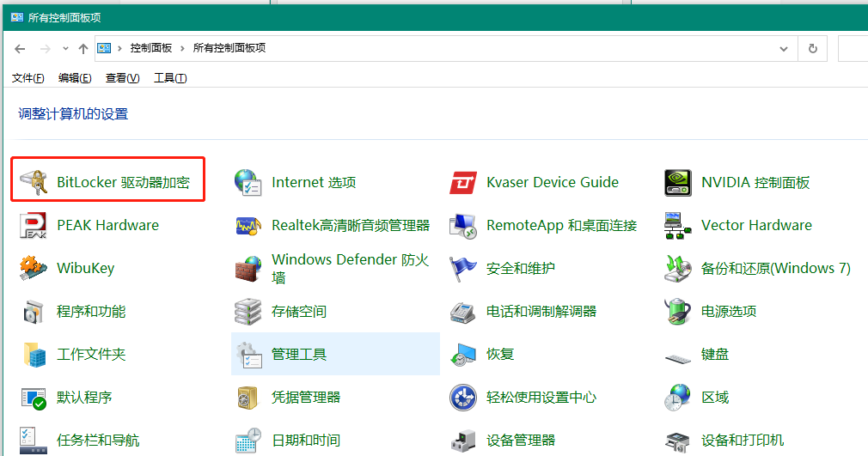Open the 查看(V) menu
Viewport: 868px width, 456px height.
[122, 78]
